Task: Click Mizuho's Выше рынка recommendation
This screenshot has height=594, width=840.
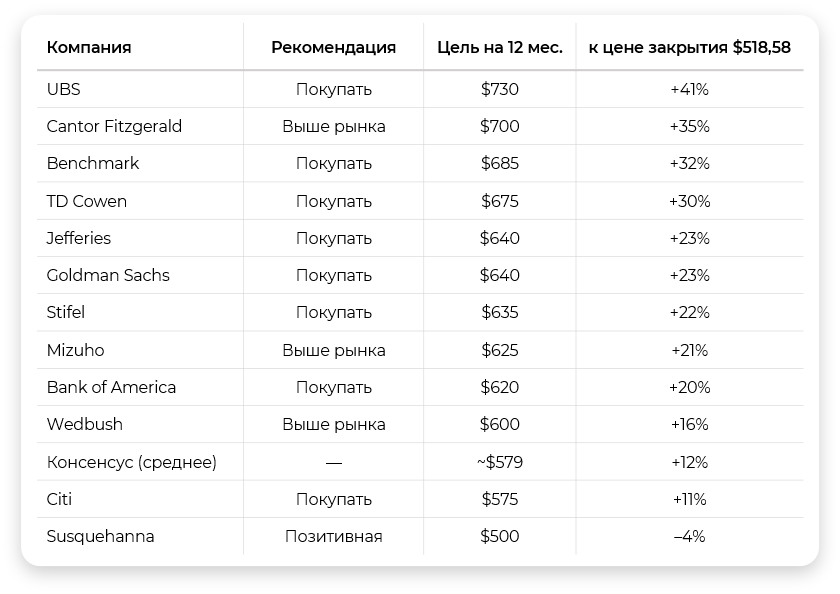Action: coord(334,350)
